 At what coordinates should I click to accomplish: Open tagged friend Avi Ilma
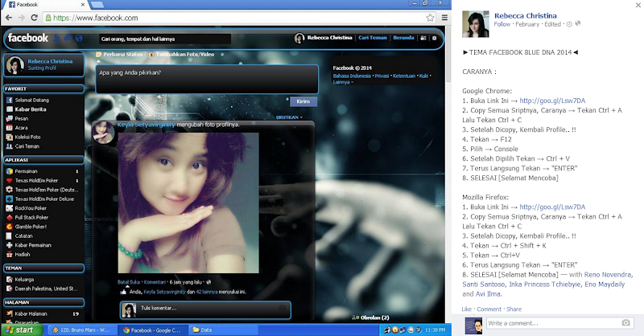click(488, 293)
